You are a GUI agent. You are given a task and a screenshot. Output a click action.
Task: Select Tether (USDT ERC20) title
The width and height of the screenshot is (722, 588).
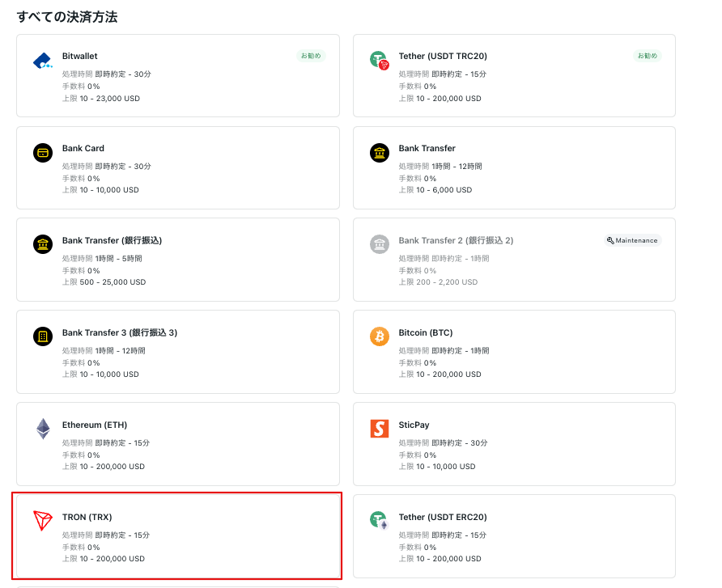tap(443, 517)
